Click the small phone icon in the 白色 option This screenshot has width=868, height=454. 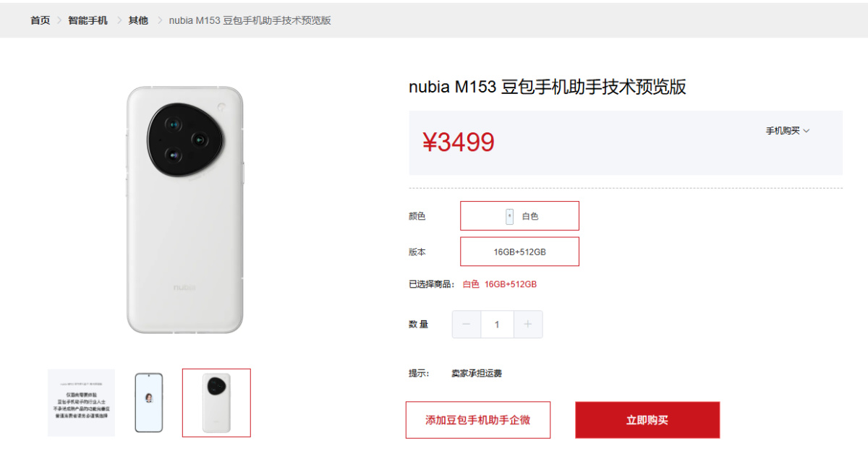click(x=510, y=216)
